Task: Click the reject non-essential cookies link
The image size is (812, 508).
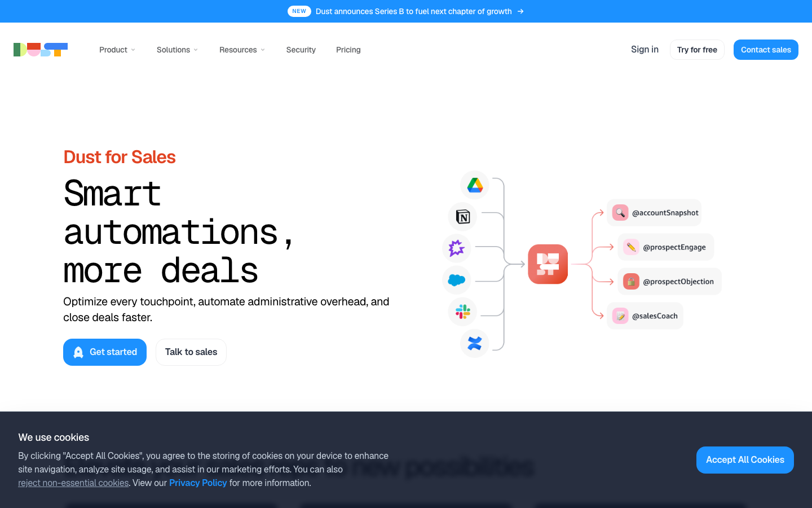Action: [73, 483]
